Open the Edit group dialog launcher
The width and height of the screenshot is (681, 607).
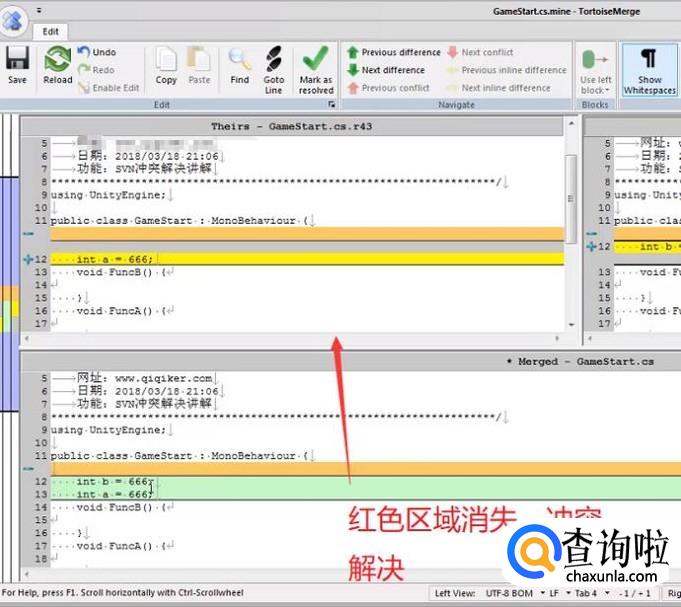(x=331, y=104)
